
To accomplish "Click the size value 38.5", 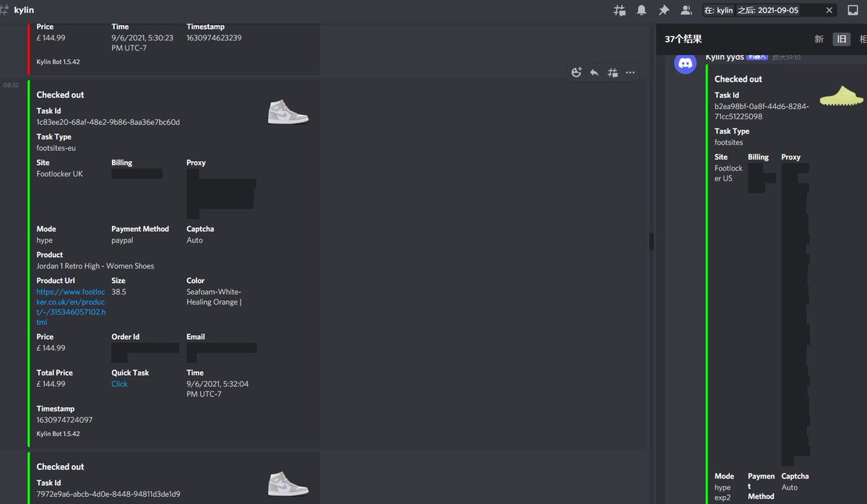I will tap(118, 292).
